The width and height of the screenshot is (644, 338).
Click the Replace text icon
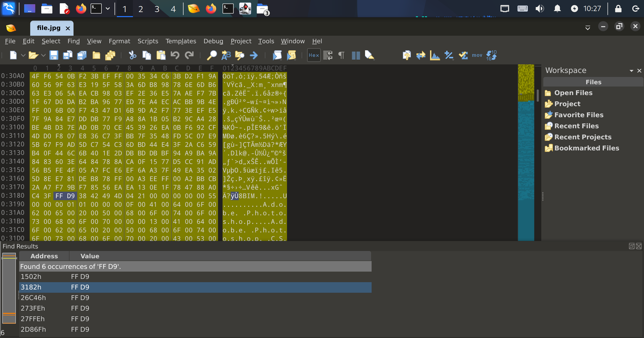(x=226, y=55)
